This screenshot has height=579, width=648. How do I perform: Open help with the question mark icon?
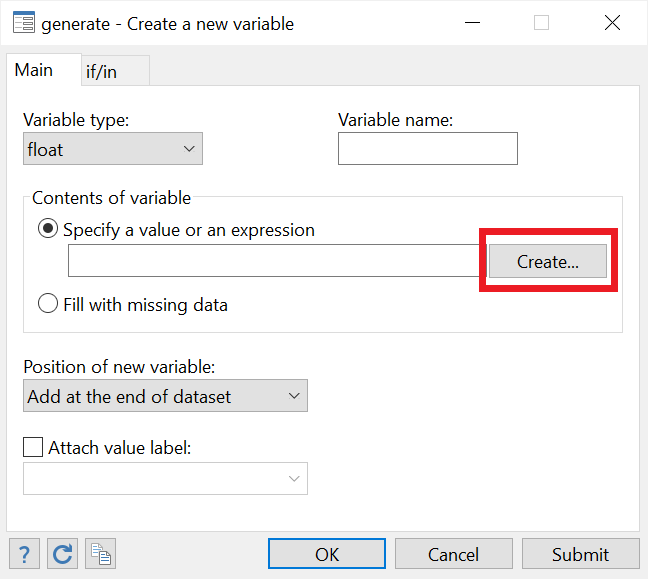coord(24,554)
